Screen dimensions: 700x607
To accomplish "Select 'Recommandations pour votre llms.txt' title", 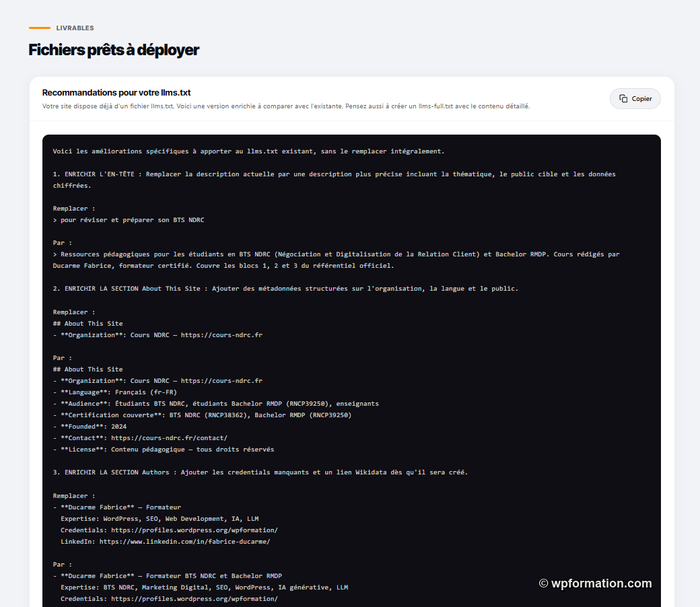I will (116, 93).
